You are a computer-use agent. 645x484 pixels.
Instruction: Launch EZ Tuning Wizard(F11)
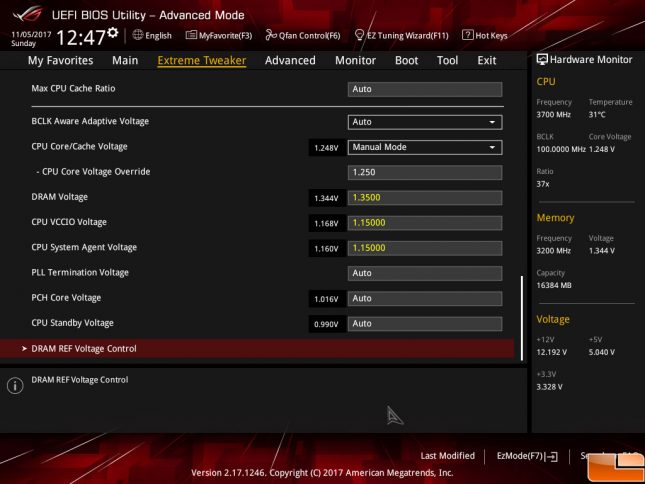401,35
